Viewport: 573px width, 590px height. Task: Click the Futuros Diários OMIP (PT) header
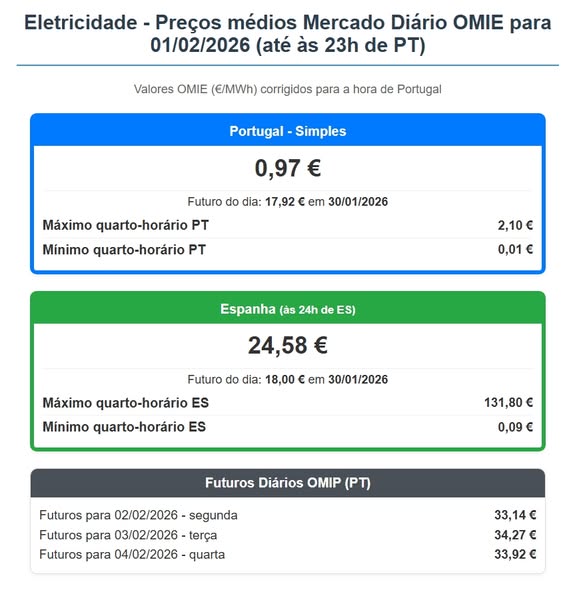287,482
